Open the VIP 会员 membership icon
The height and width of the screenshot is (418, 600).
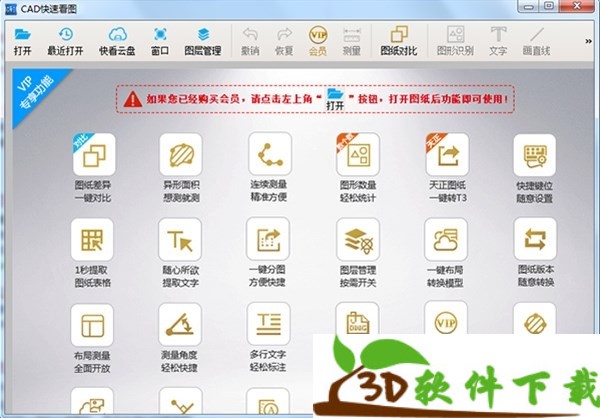point(318,41)
